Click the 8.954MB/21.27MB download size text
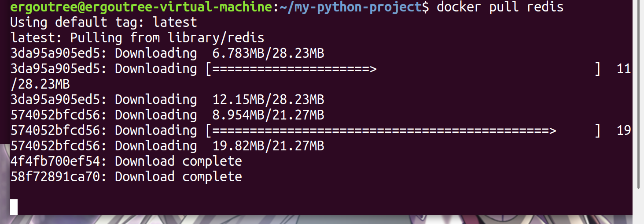The height and width of the screenshot is (224, 644). click(268, 115)
